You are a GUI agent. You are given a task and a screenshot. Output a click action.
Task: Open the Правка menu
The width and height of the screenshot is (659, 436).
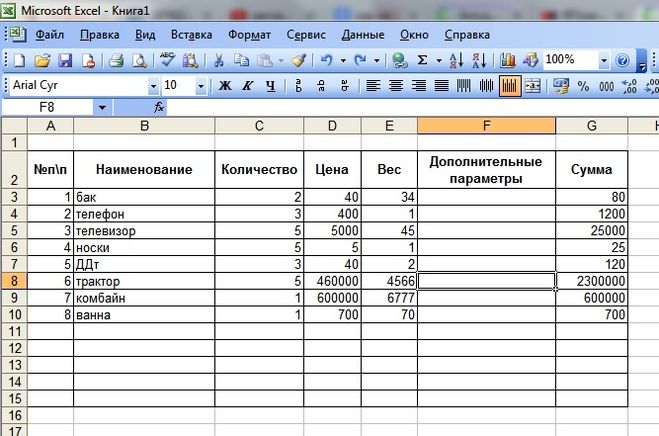pos(100,34)
